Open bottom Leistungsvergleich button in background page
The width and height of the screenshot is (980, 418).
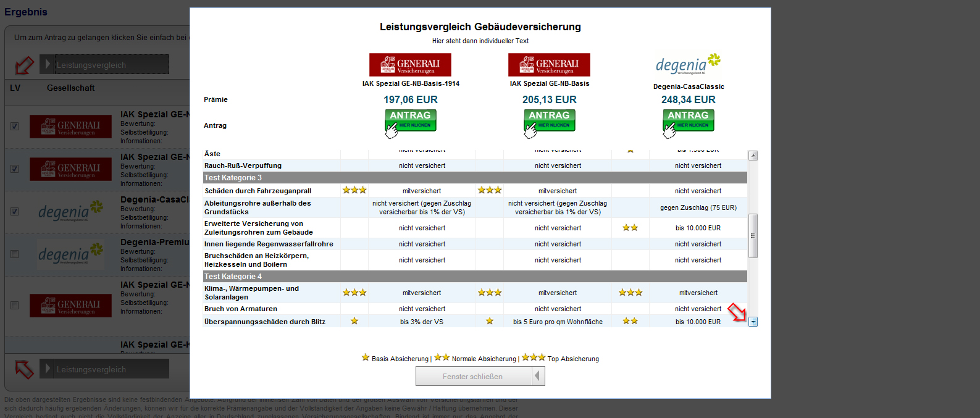104,369
